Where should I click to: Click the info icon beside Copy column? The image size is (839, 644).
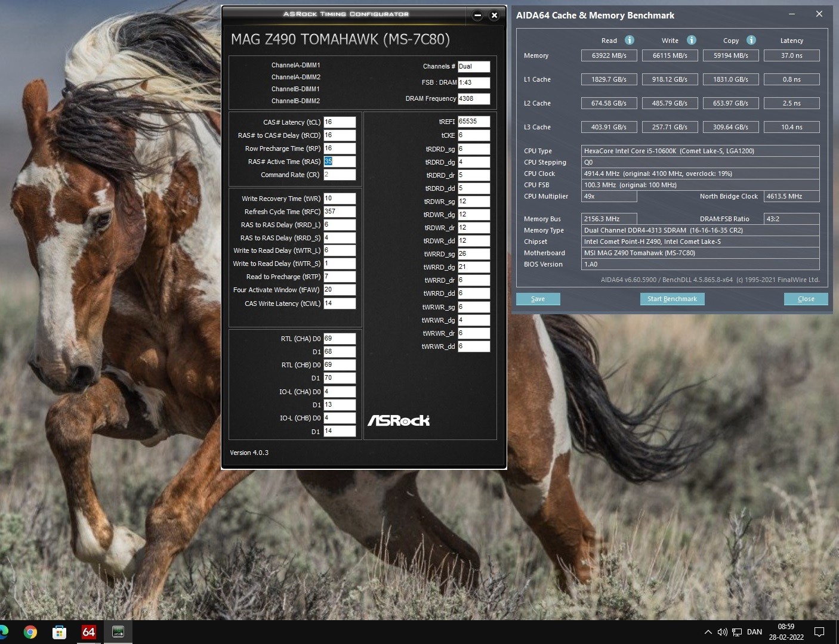click(x=751, y=40)
